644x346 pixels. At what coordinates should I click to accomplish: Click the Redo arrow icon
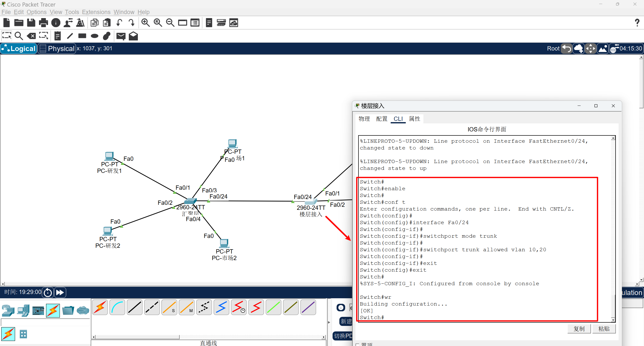131,23
